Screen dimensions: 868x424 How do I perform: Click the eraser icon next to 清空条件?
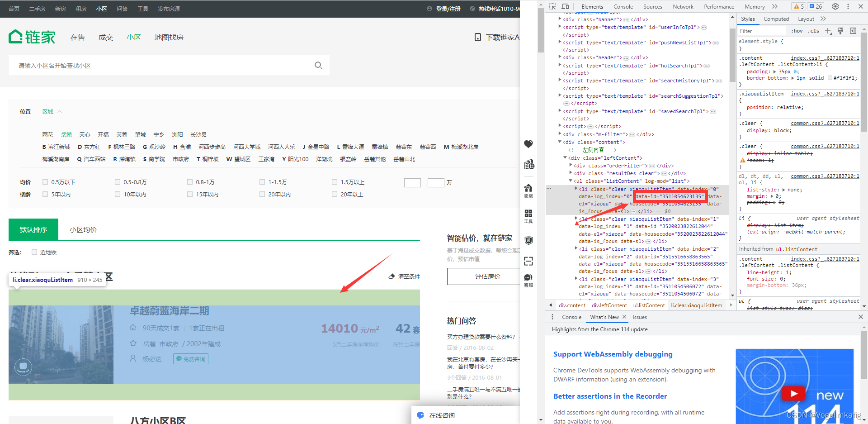pyautogui.click(x=392, y=276)
